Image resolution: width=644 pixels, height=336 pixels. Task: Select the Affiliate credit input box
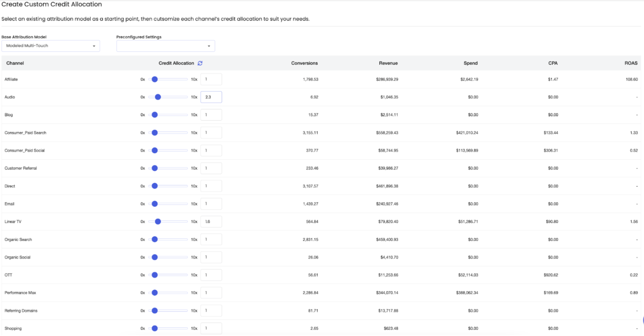[x=211, y=79]
